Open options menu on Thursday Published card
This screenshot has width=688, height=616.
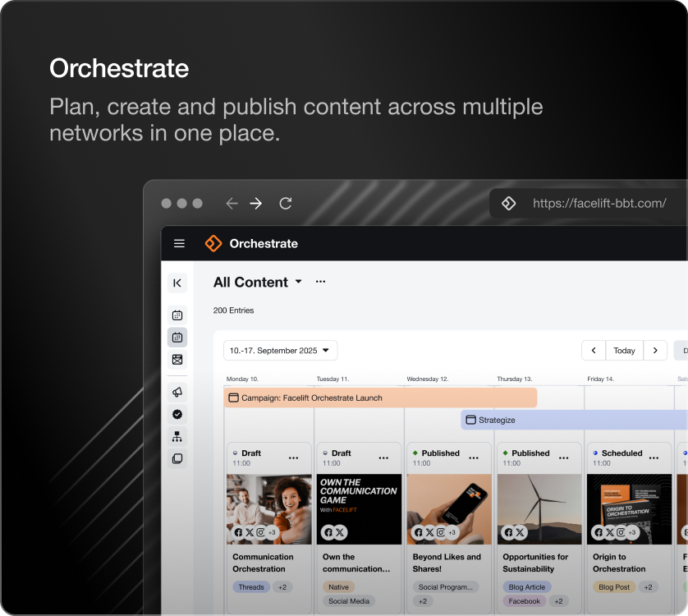click(x=564, y=458)
